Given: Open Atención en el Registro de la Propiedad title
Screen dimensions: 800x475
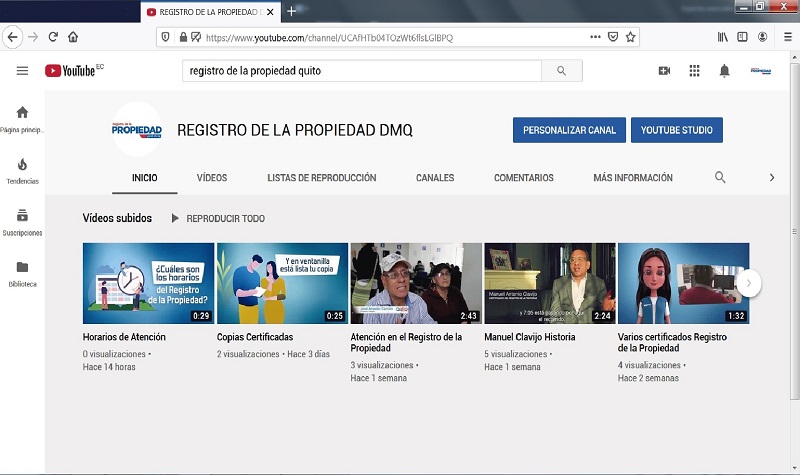Looking at the screenshot, I should 406,342.
